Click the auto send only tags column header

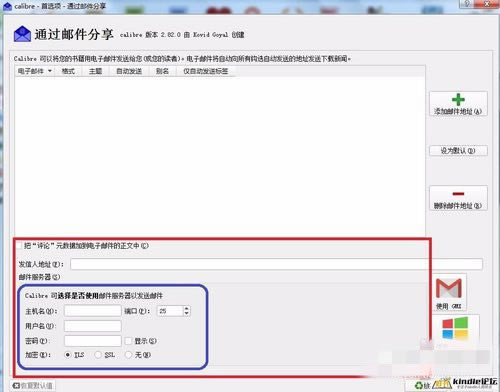point(206,71)
